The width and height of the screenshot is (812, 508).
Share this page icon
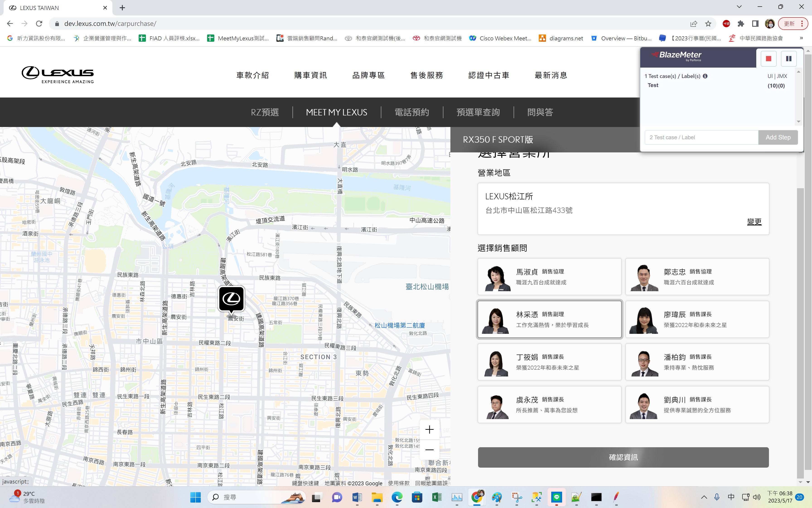[x=694, y=24]
